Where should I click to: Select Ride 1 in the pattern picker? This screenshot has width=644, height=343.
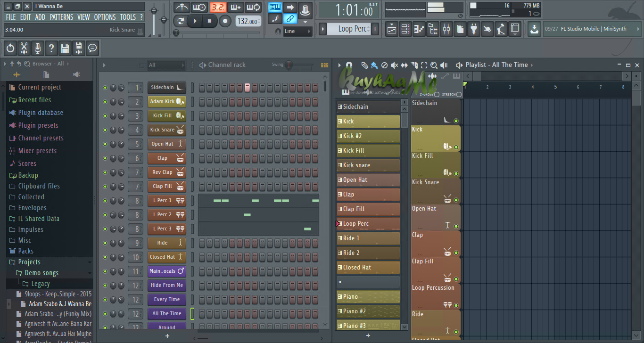(x=368, y=238)
